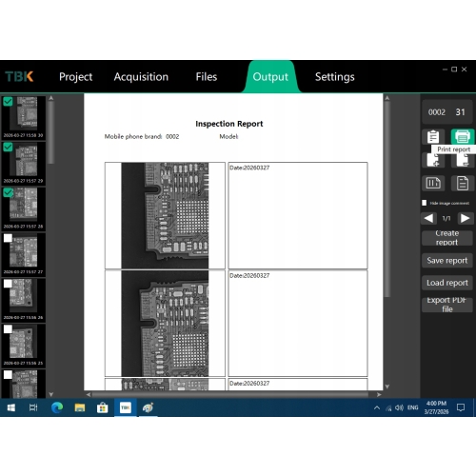
Task: Click the 0002 31 project counter button
Action: point(447,112)
